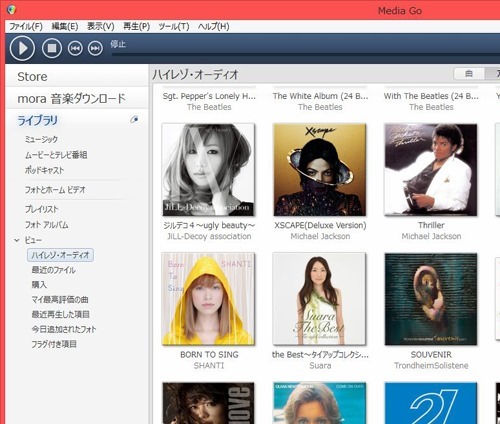Open the 表示(V) menu
The height and width of the screenshot is (424, 500).
pos(101,26)
